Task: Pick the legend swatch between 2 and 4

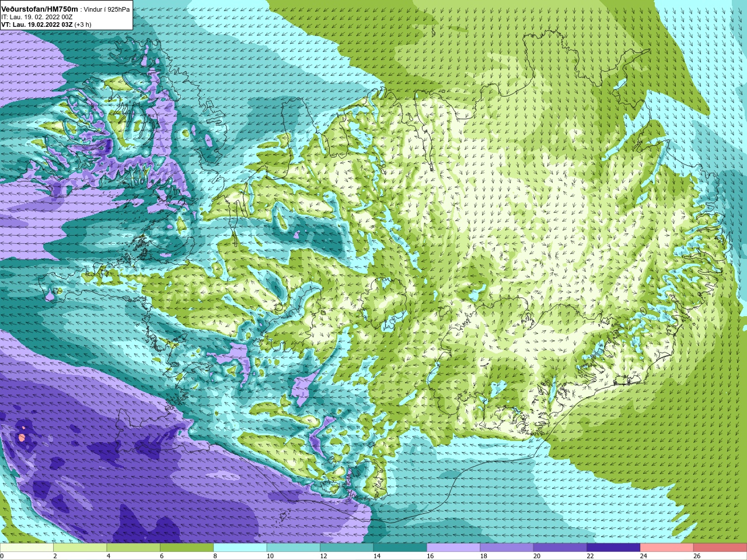Action: click(80, 548)
